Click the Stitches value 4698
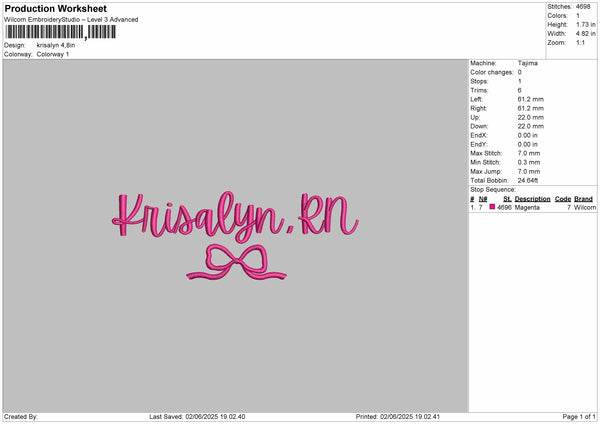 pyautogui.click(x=583, y=7)
